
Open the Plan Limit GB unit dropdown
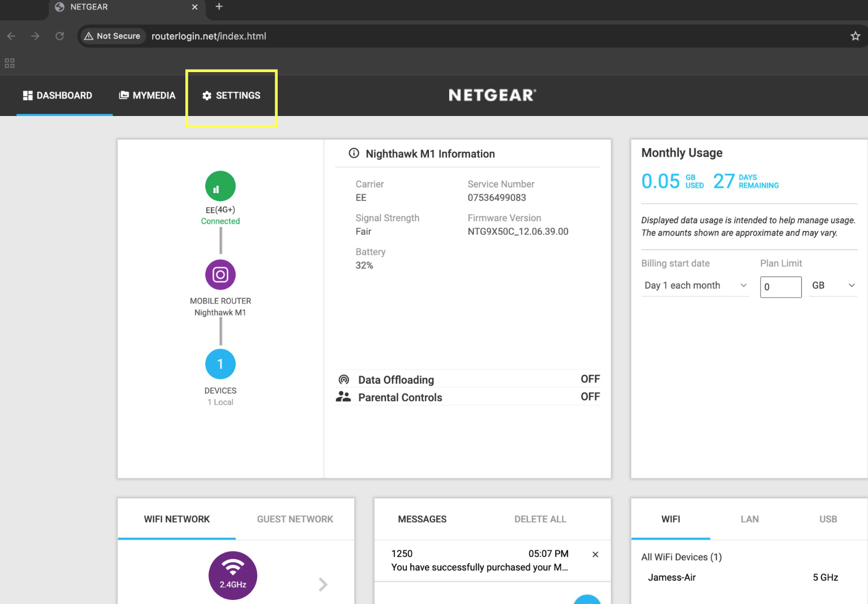[832, 285]
